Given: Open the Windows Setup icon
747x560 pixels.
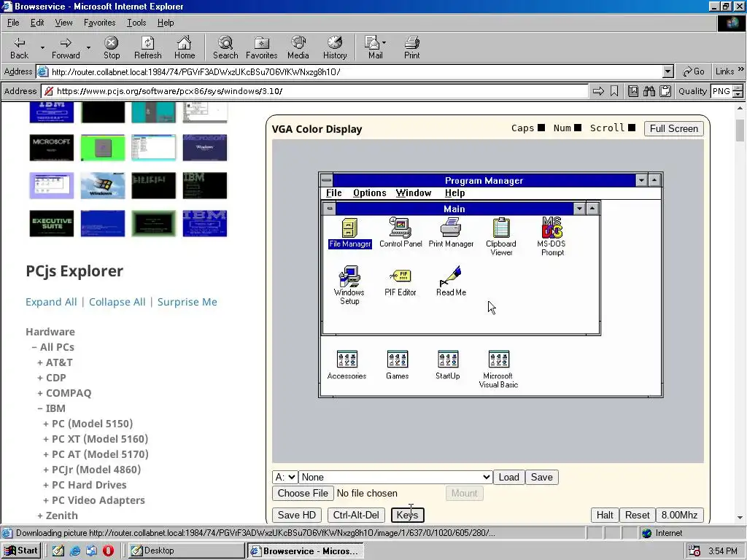Looking at the screenshot, I should click(x=349, y=285).
